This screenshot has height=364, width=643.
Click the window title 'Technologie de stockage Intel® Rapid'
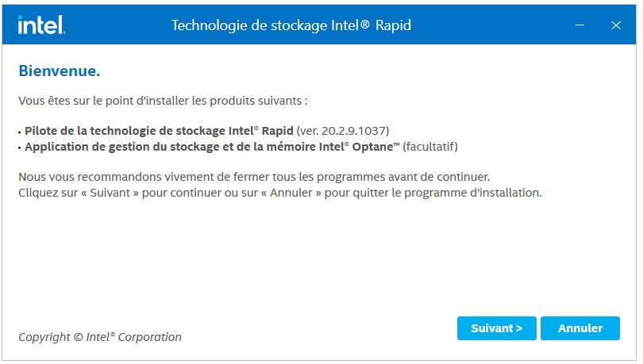click(x=291, y=25)
